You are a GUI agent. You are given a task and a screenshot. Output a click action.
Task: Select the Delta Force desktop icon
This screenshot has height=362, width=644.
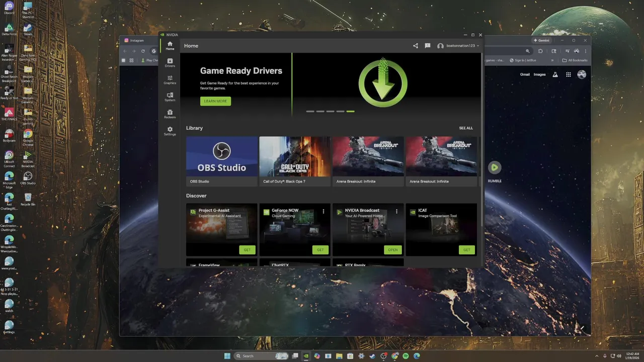[9, 29]
